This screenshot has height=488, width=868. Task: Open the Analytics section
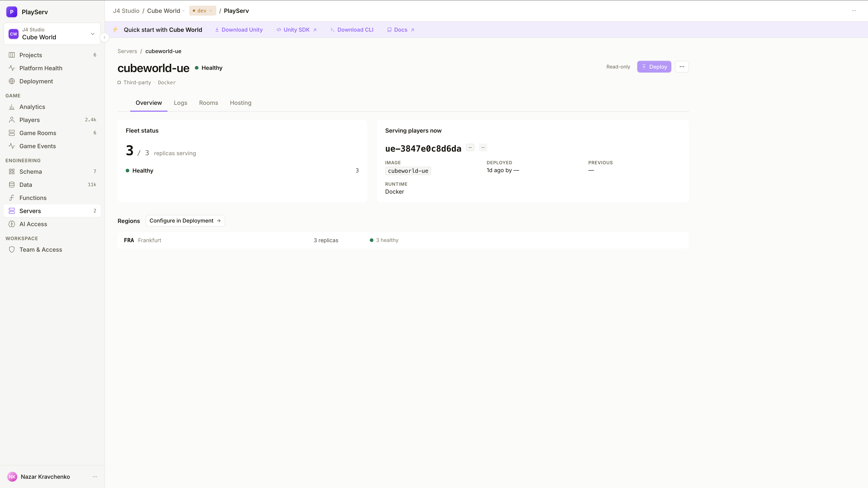pyautogui.click(x=52, y=107)
